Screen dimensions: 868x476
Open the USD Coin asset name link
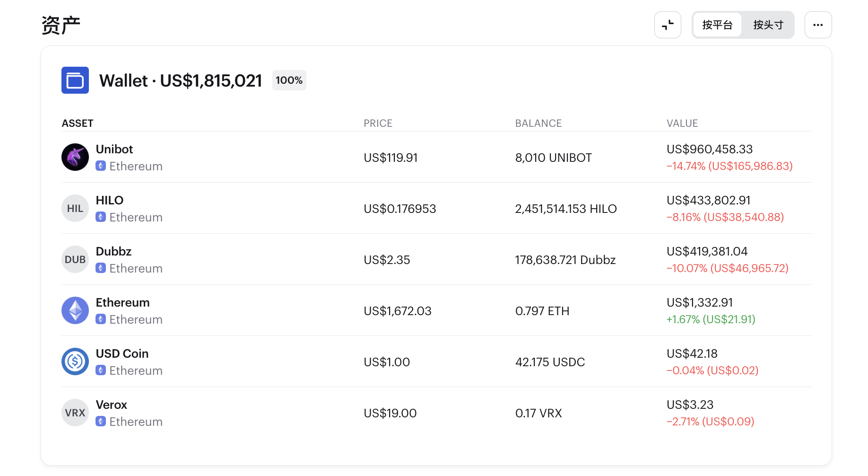coord(122,354)
